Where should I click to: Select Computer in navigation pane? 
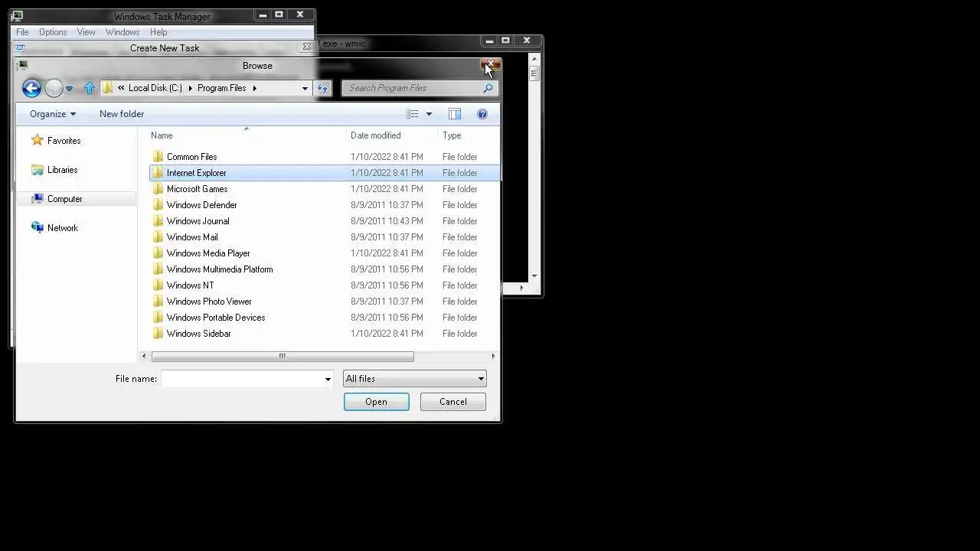[x=65, y=199]
